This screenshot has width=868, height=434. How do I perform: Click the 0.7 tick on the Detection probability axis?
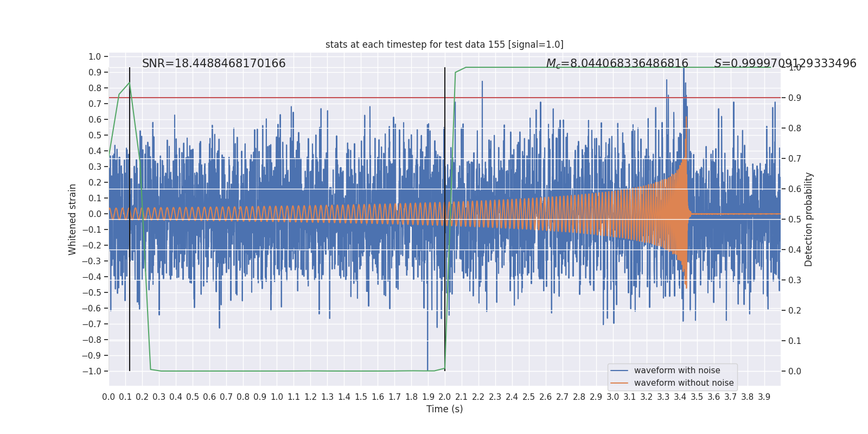tap(795, 158)
